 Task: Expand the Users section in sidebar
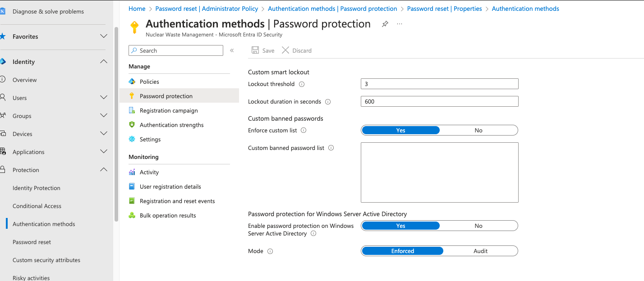pos(103,98)
